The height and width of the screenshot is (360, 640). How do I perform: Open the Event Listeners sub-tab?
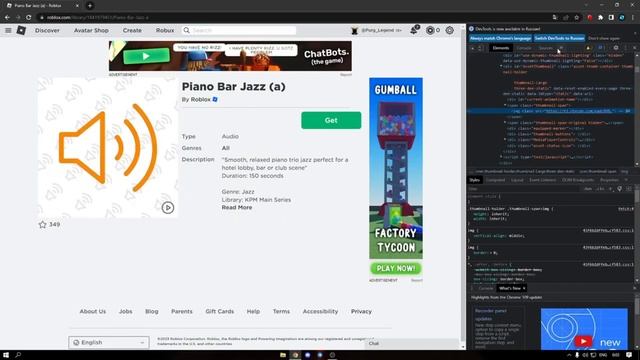(542, 180)
